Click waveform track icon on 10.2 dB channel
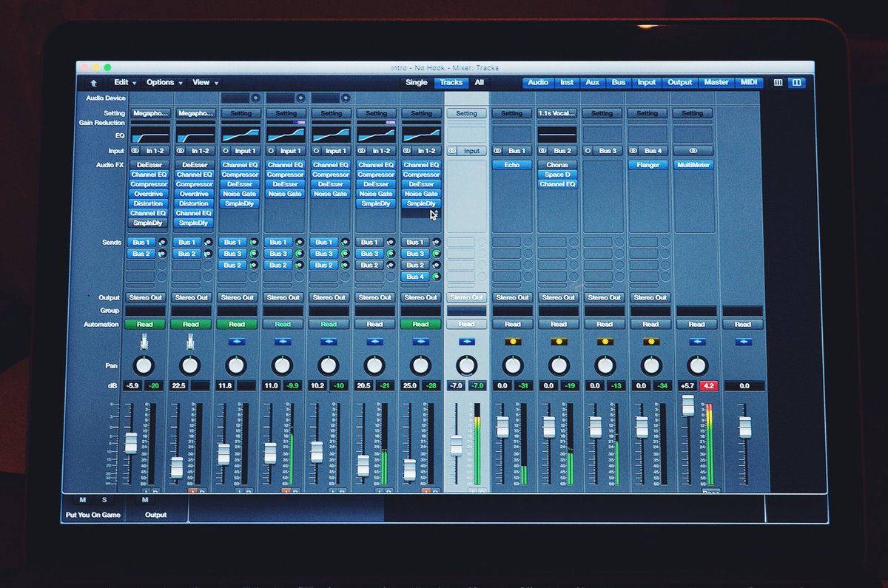 coord(329,342)
